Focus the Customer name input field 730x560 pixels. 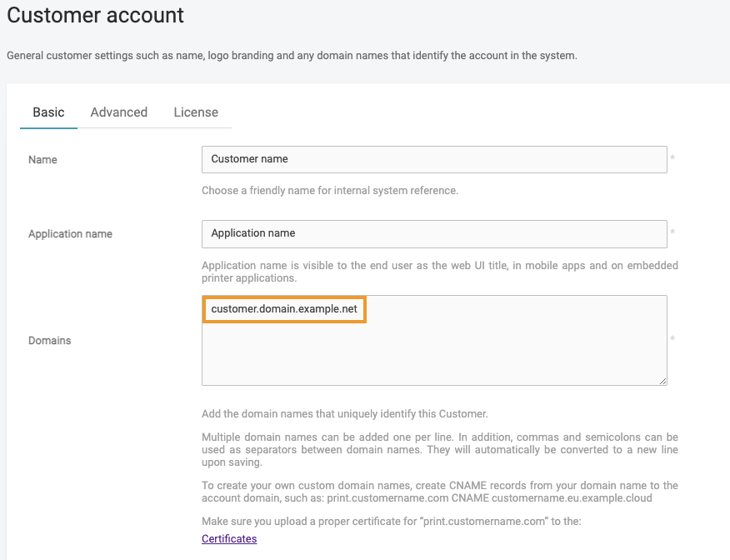[433, 159]
